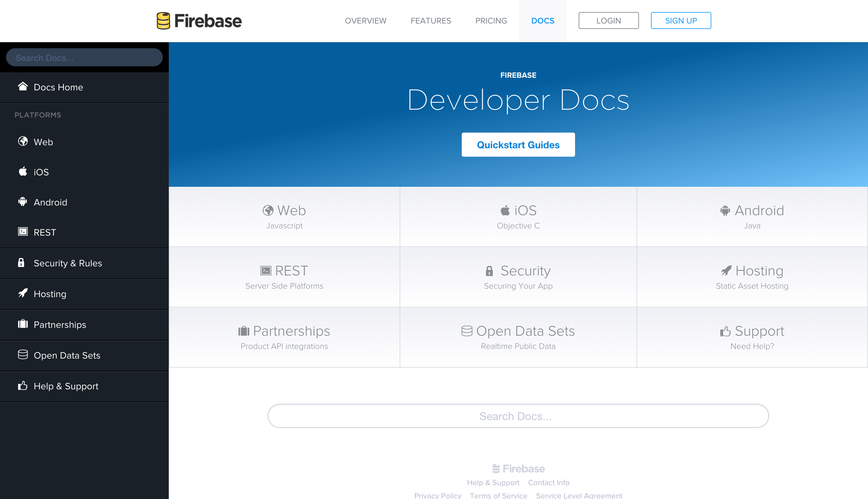Screen dimensions: 868x499
Task: Open footer Contact Info link
Action: pyautogui.click(x=549, y=482)
